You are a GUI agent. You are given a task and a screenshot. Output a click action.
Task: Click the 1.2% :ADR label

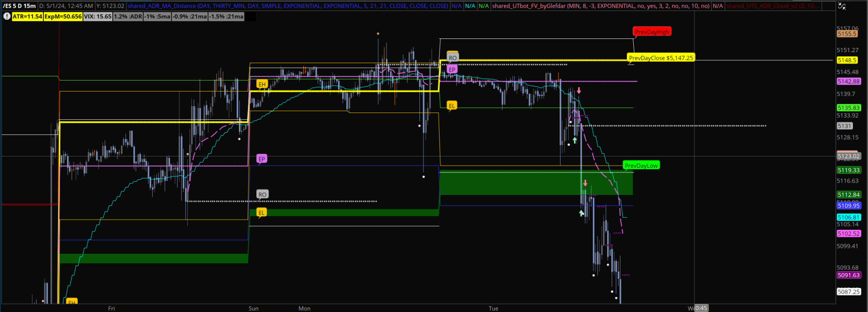click(128, 16)
